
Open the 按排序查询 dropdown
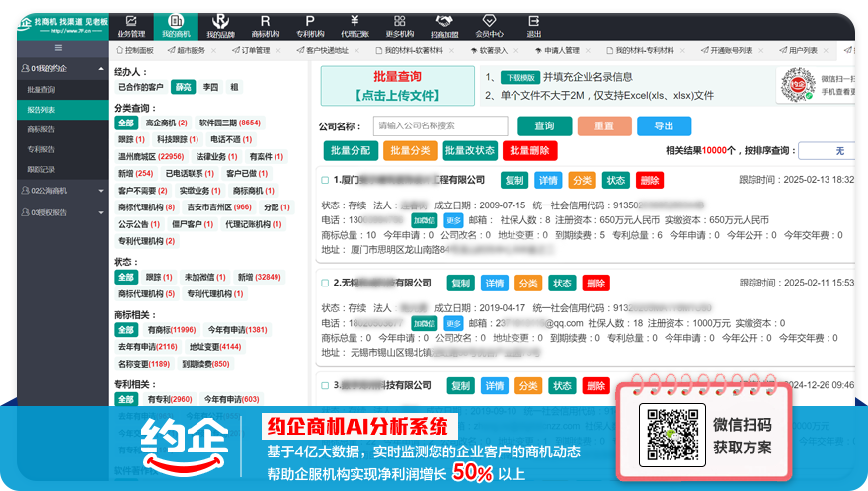click(x=826, y=150)
